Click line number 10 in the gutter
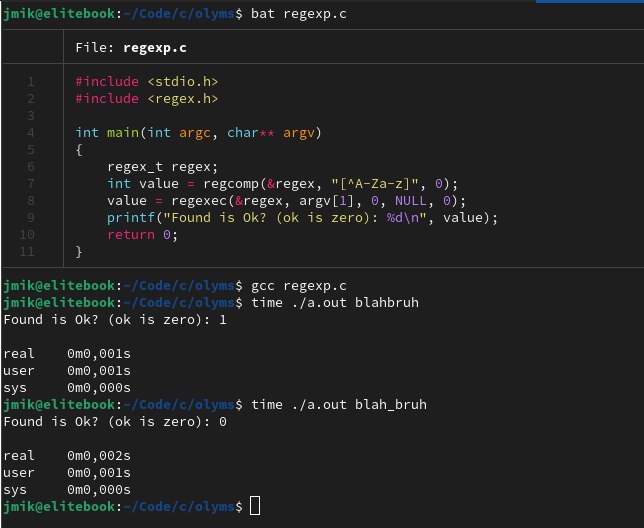The height and width of the screenshot is (528, 644). (27, 235)
